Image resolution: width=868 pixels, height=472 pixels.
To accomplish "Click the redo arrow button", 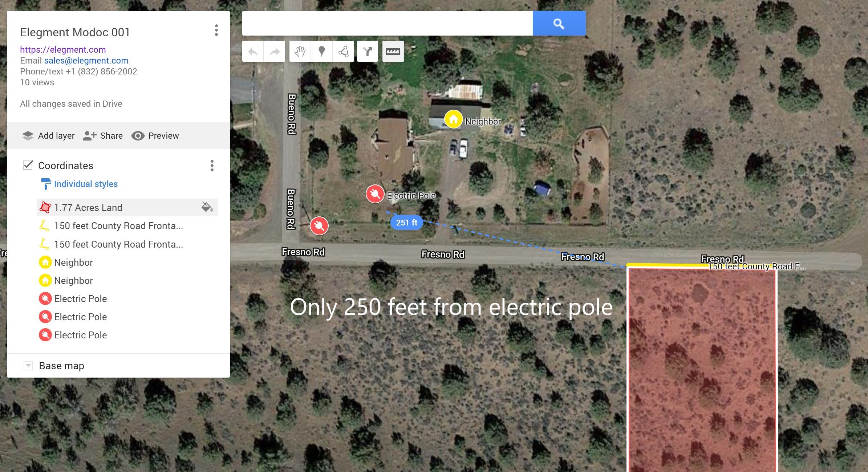I will [x=275, y=52].
